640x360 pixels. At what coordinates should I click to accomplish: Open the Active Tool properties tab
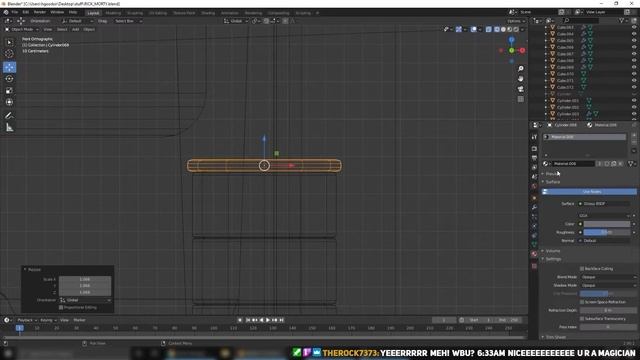pyautogui.click(x=534, y=137)
